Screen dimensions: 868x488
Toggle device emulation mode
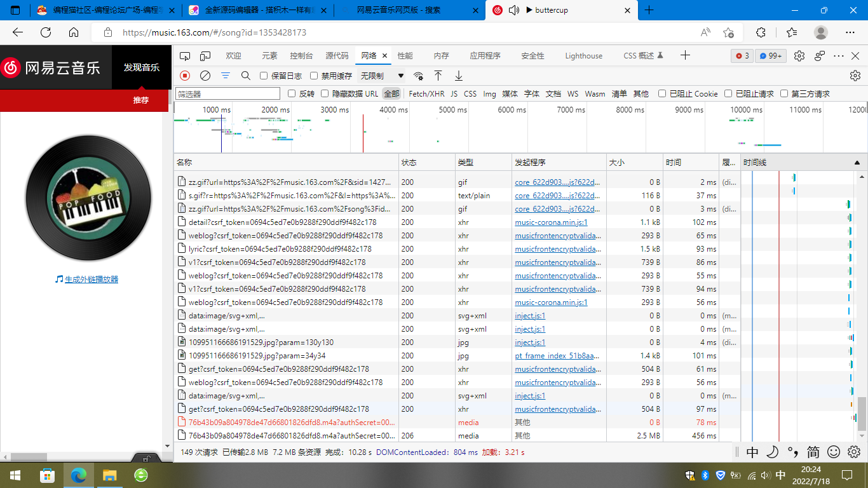(205, 56)
